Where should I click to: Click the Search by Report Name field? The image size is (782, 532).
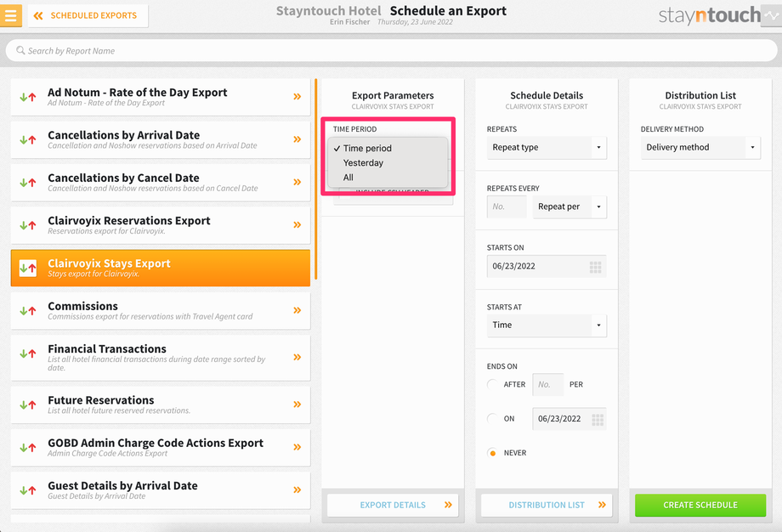391,51
